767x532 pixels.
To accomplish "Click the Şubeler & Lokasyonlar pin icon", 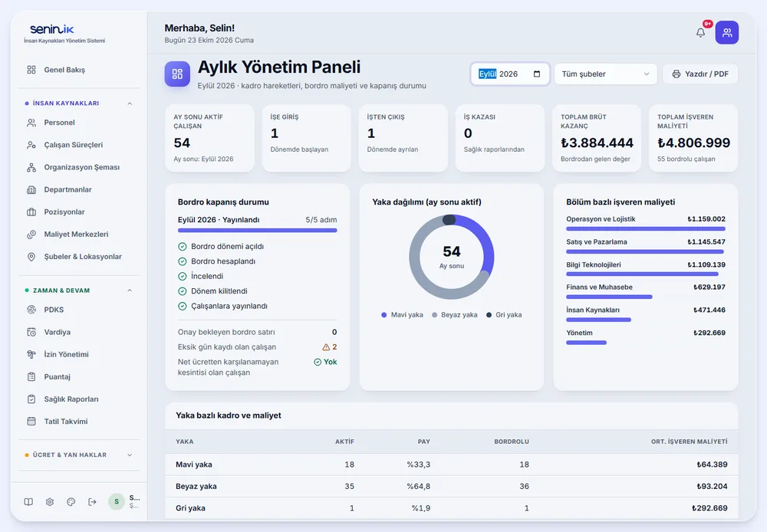I will (31, 257).
